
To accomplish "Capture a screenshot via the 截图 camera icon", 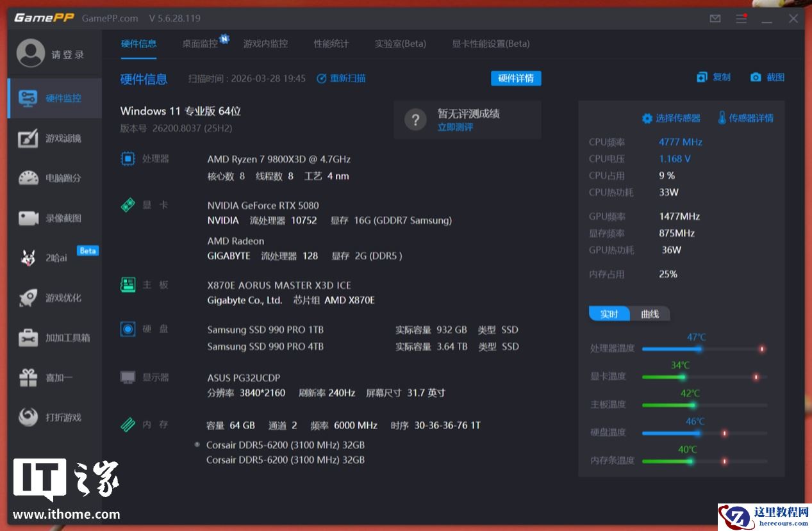I will coord(766,77).
